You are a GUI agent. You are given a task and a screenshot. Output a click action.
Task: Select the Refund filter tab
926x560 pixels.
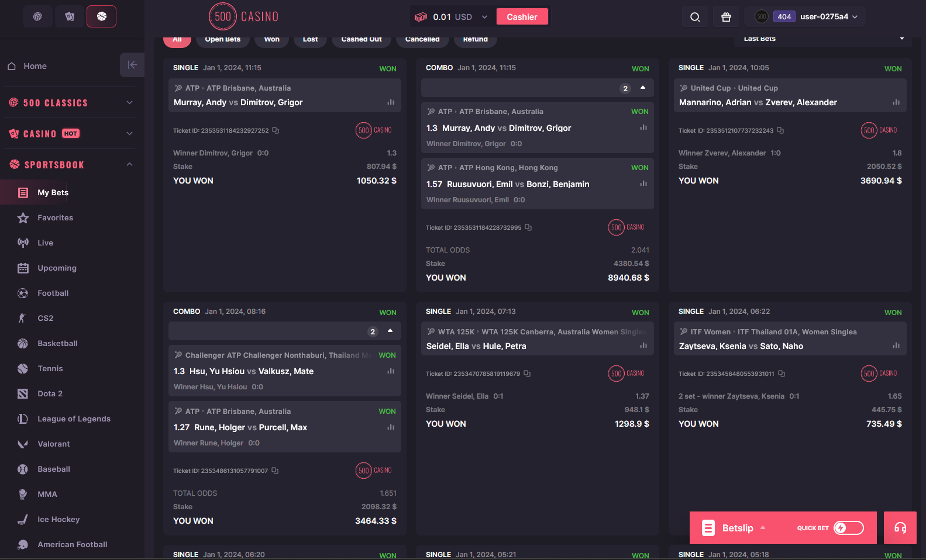476,39
